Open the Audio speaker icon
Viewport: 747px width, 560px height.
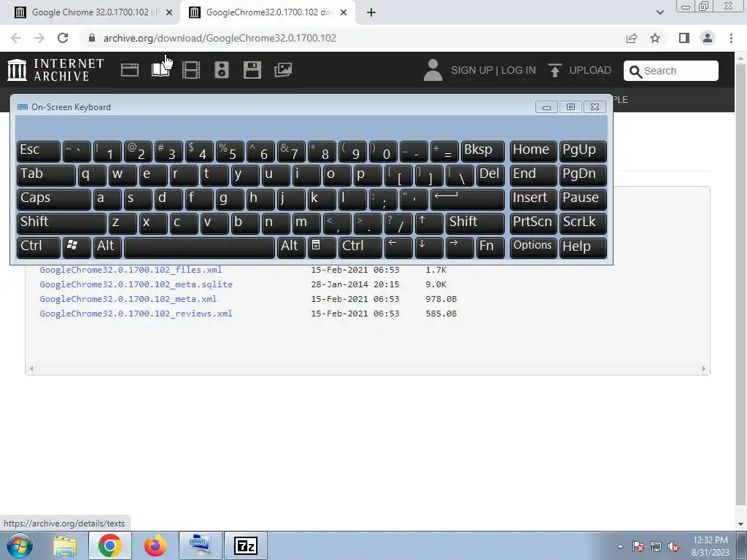pyautogui.click(x=222, y=70)
